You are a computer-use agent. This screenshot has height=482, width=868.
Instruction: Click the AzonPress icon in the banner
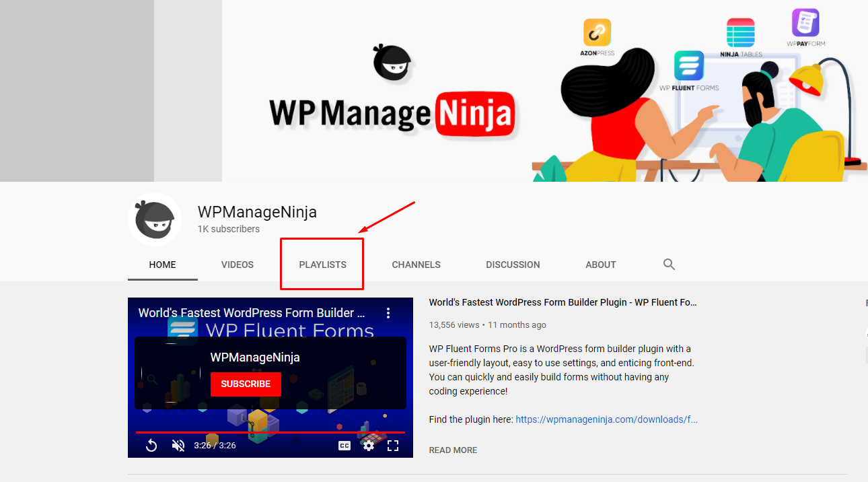point(597,32)
